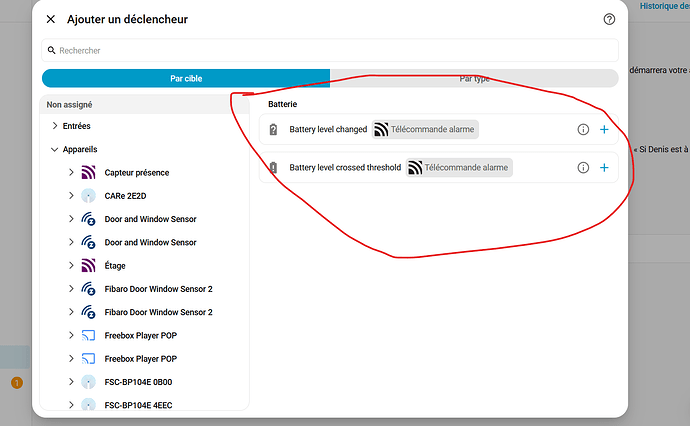The height and width of the screenshot is (426, 690).
Task: Open the help question mark icon
Action: tap(609, 19)
